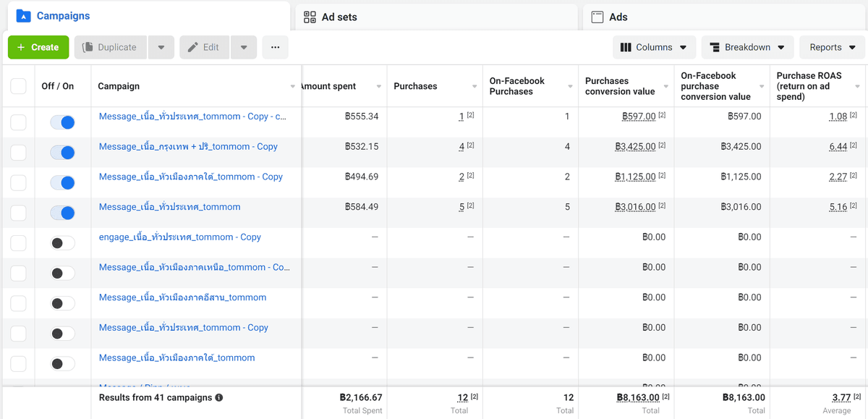Screen dimensions: 868x419
Task: Click the info icon beside Results from 41 campaigns
Action: click(x=219, y=397)
